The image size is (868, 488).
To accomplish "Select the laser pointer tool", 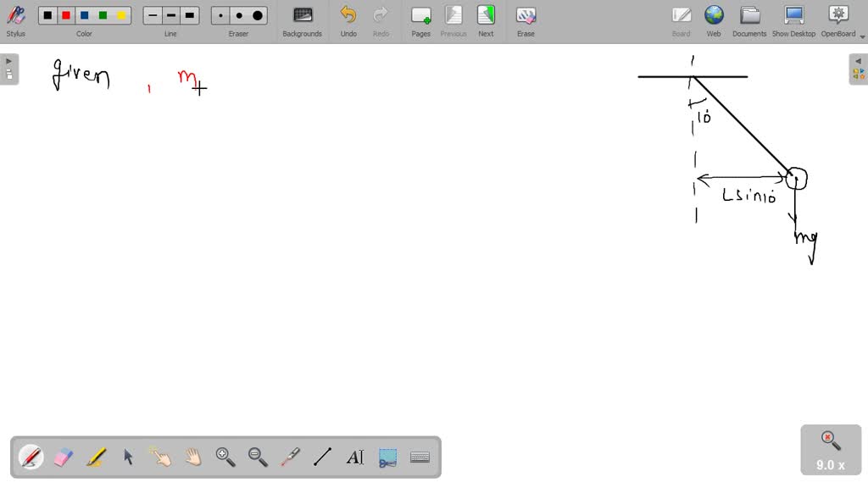I will [290, 457].
